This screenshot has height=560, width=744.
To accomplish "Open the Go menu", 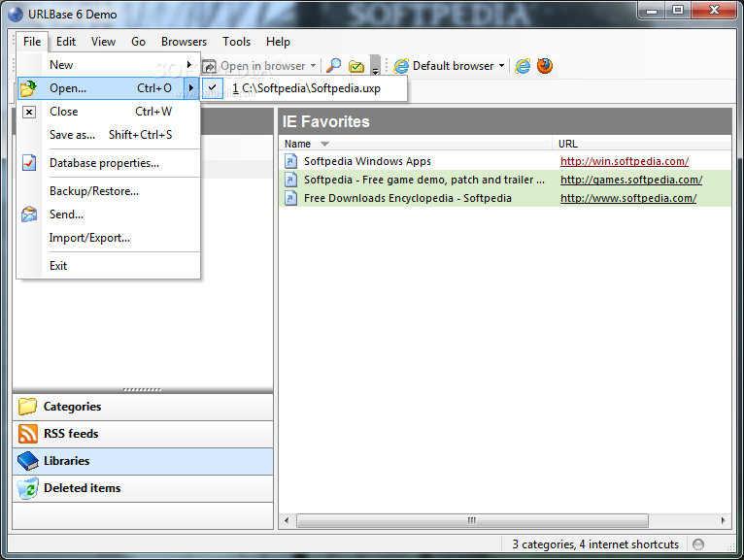I will (x=138, y=42).
